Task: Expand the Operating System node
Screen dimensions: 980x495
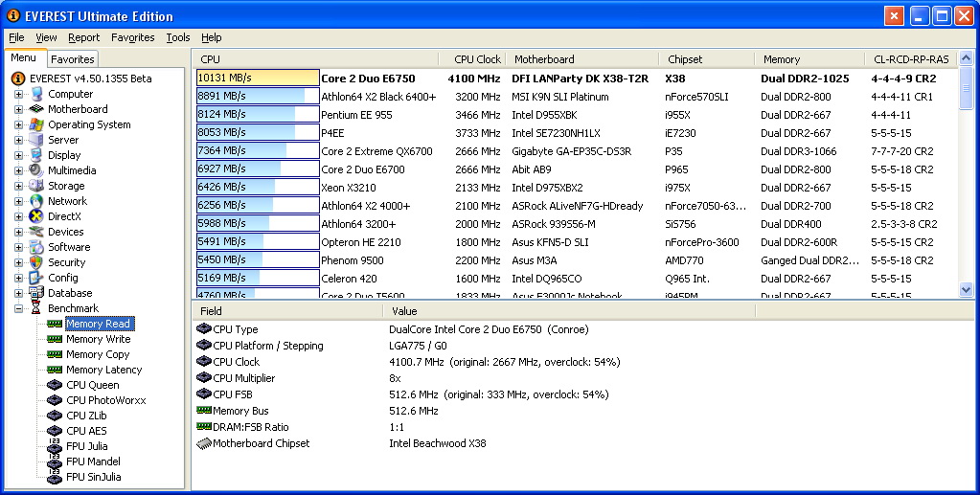Action: click(x=19, y=124)
